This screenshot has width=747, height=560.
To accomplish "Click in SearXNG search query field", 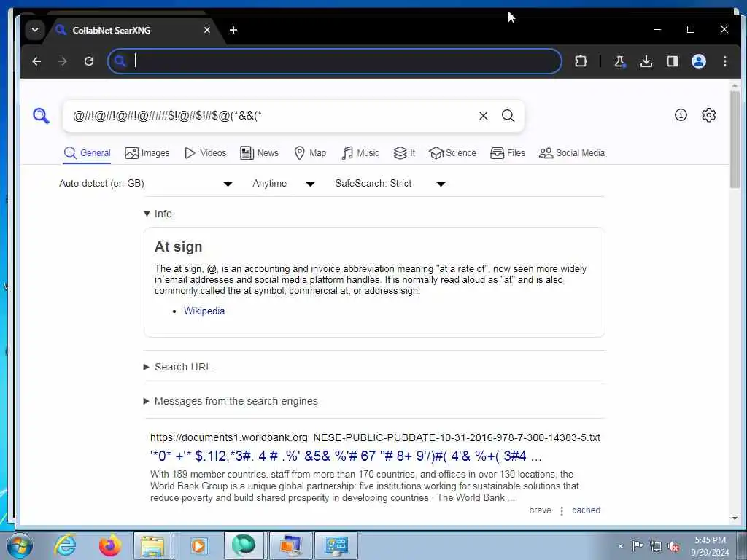I will [271, 116].
